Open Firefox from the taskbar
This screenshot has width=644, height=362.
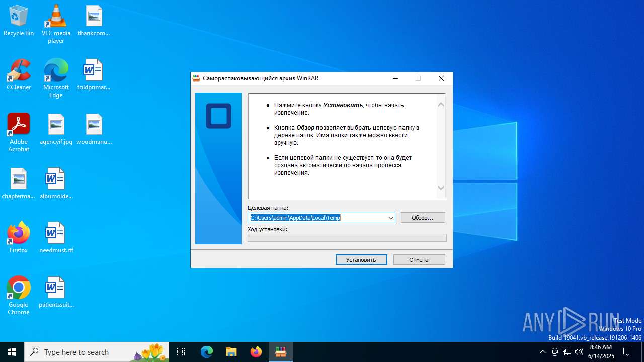(x=256, y=352)
